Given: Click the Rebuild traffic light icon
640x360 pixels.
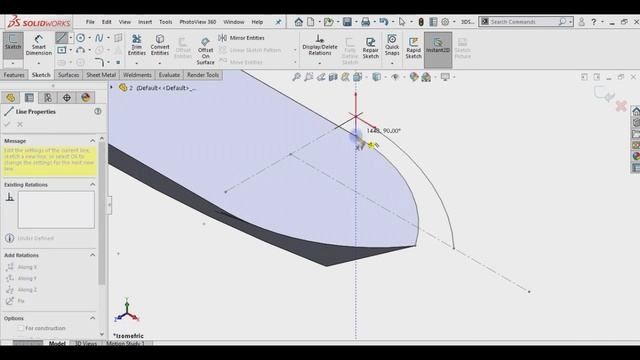Looking at the screenshot, I should click(421, 22).
